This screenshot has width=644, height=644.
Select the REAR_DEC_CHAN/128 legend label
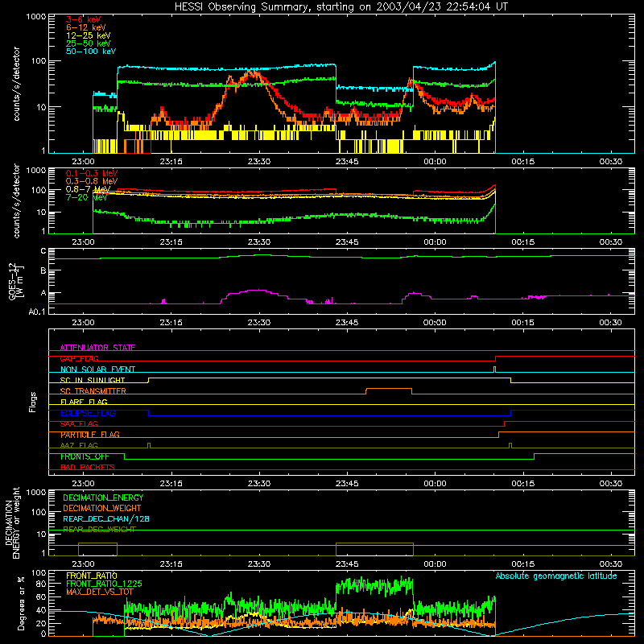(x=106, y=519)
